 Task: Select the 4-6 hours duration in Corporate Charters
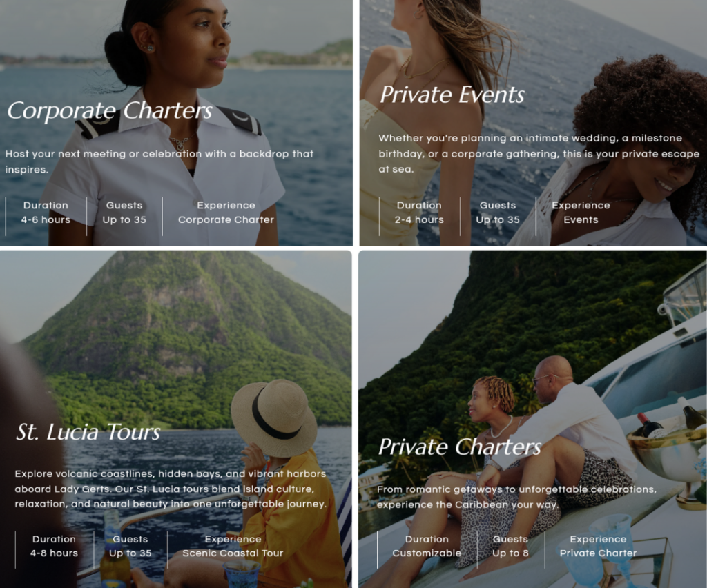[46, 220]
